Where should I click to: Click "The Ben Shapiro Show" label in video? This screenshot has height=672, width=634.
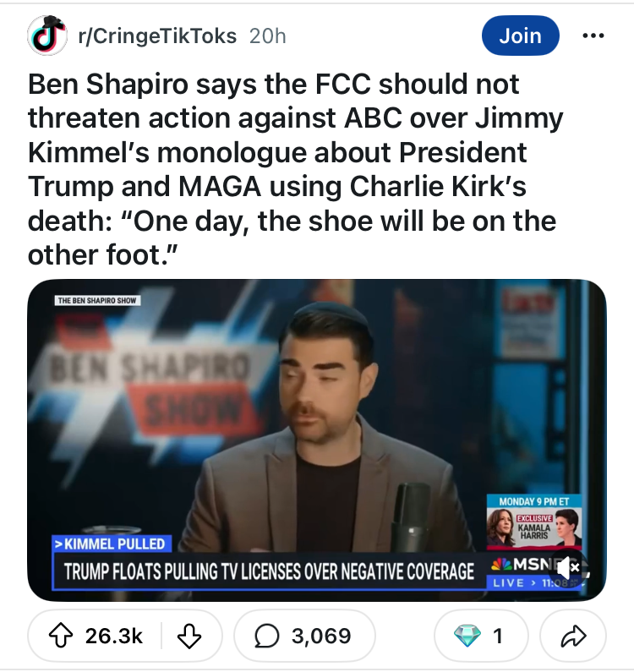(x=96, y=300)
